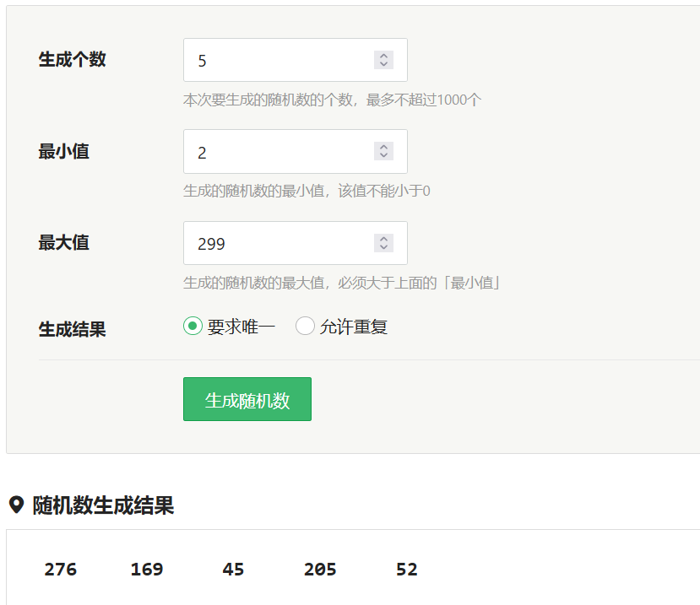Select the 允许重复 radio option
Screen dimensions: 700x605
click(x=305, y=327)
